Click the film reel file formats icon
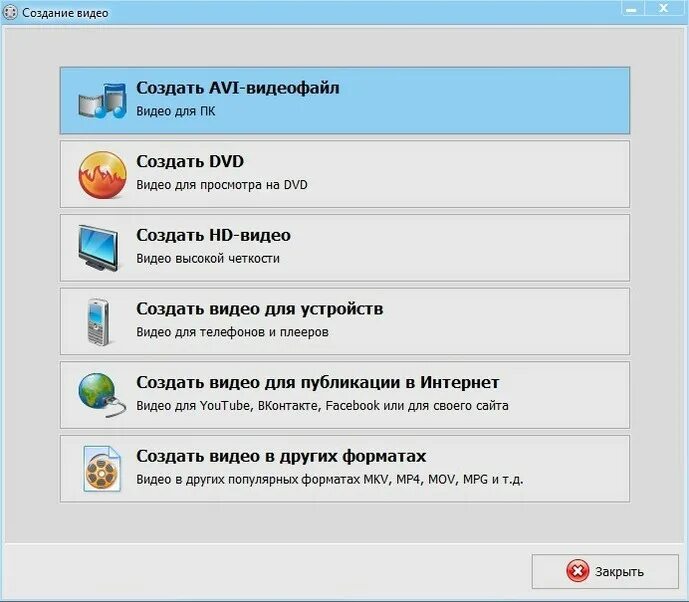This screenshot has width=689, height=602. pyautogui.click(x=102, y=469)
